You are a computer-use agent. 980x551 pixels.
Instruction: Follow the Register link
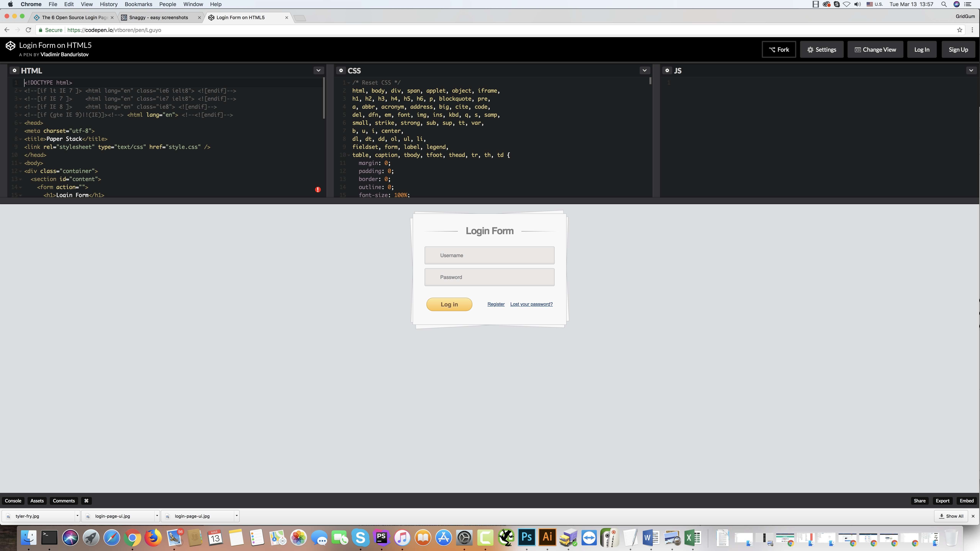496,304
